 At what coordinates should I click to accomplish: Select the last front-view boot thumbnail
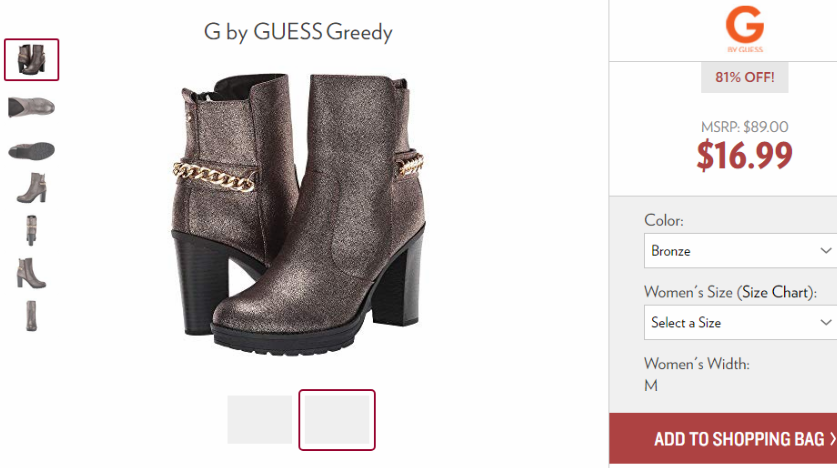coord(31,316)
